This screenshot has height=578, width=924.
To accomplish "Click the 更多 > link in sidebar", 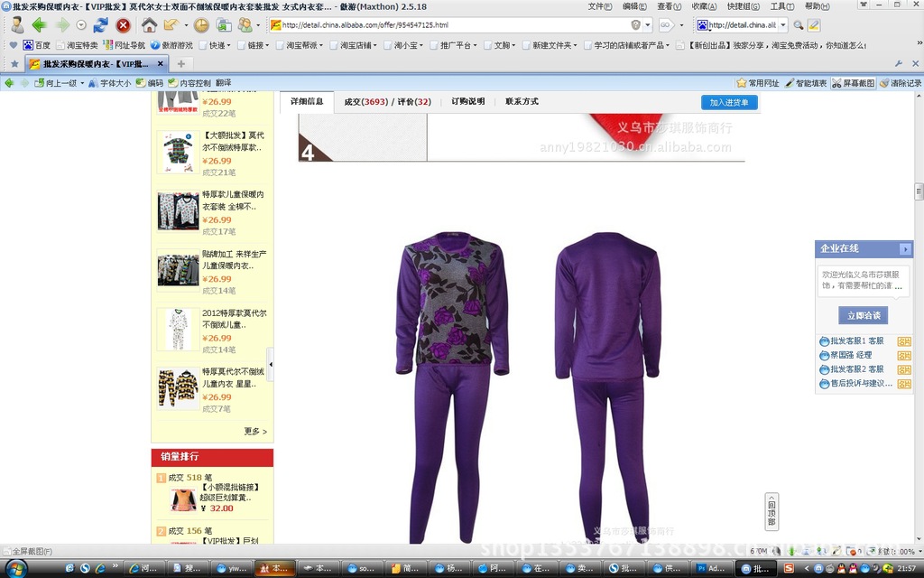I will click(x=255, y=431).
